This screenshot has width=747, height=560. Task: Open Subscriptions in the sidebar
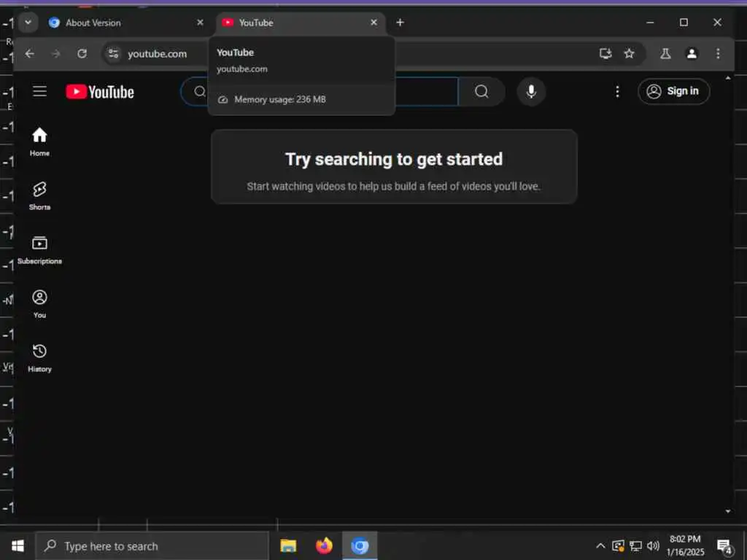pyautogui.click(x=39, y=251)
